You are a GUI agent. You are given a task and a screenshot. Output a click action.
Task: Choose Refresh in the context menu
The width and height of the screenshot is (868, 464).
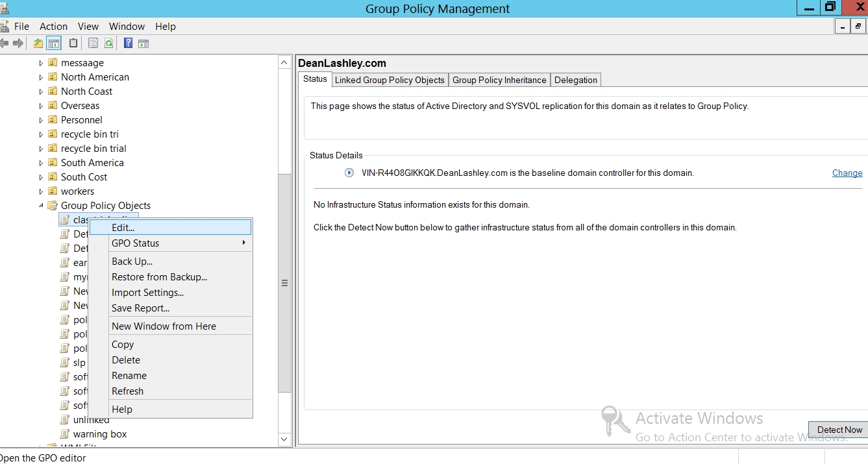tap(170, 391)
